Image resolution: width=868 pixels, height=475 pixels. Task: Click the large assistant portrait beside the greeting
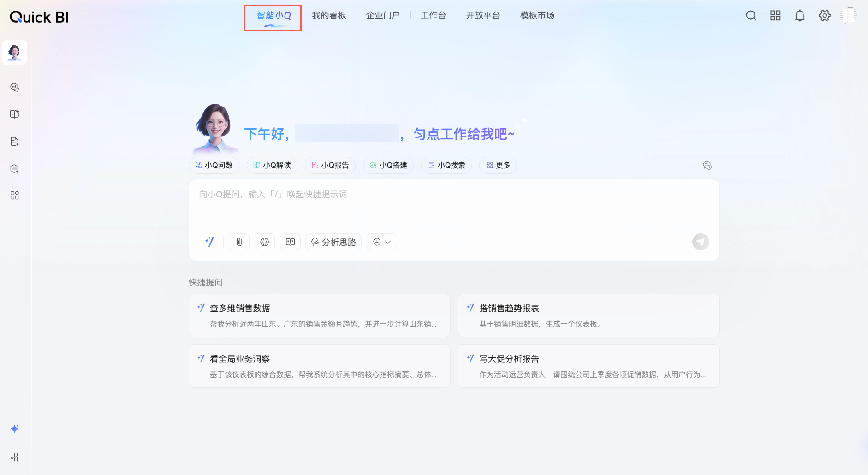[x=215, y=129]
